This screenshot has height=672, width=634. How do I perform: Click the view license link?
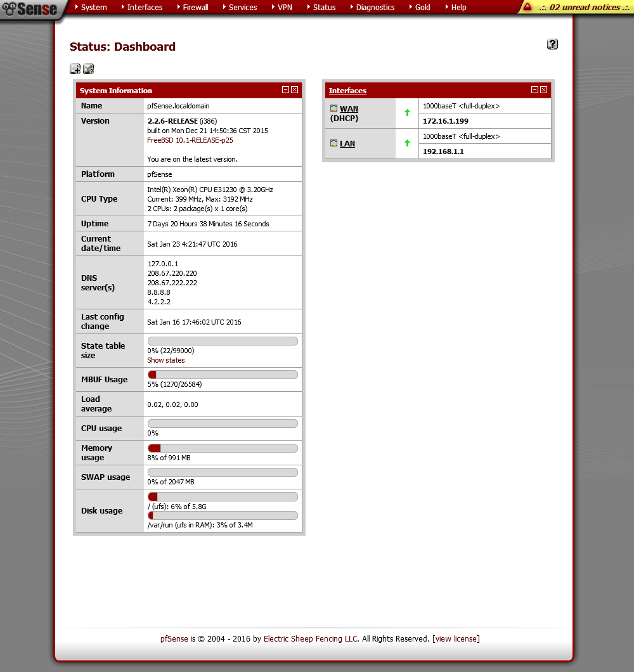click(x=456, y=638)
